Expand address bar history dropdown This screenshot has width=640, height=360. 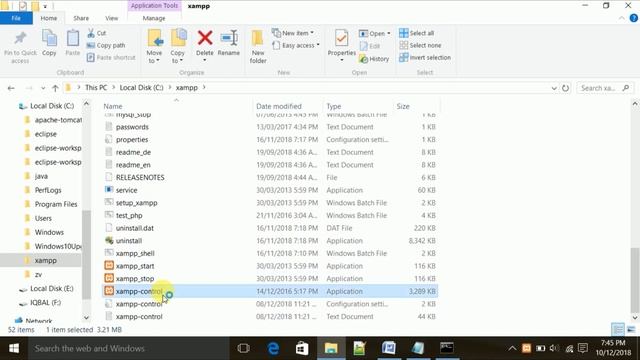554,88
